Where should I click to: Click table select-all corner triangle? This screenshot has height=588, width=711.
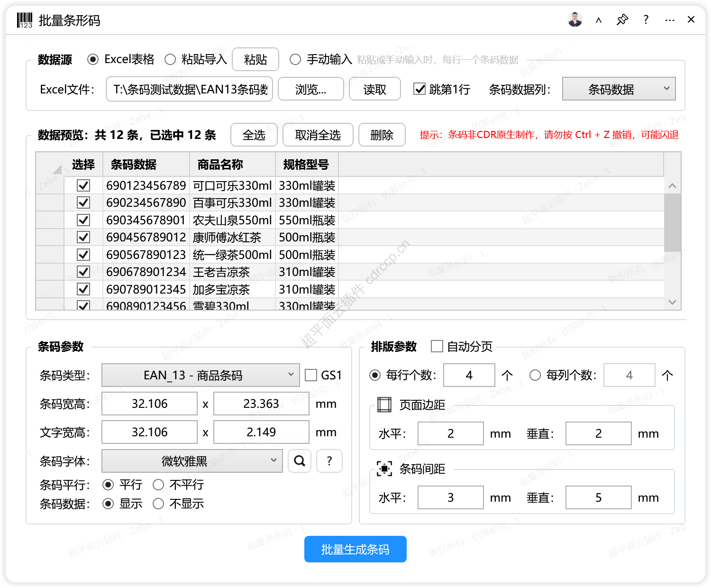57,169
